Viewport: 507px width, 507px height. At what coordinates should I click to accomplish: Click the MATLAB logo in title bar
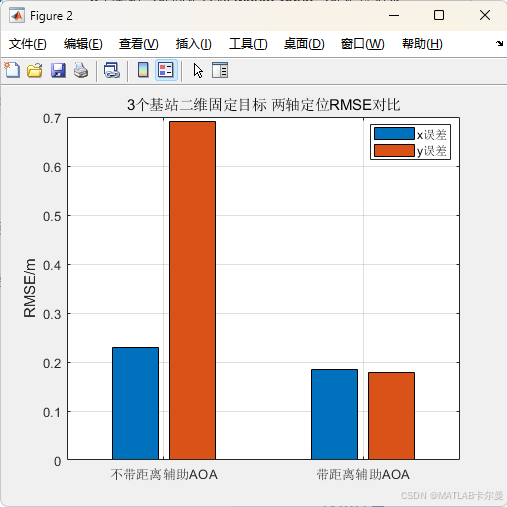(x=17, y=16)
